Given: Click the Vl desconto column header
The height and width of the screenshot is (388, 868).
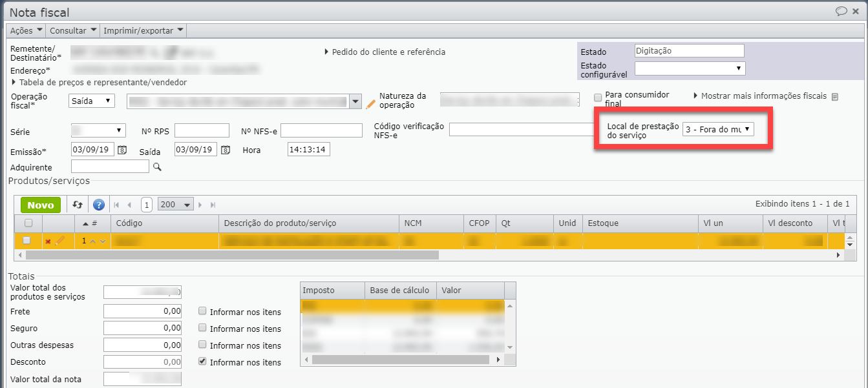Looking at the screenshot, I should pyautogui.click(x=794, y=223).
